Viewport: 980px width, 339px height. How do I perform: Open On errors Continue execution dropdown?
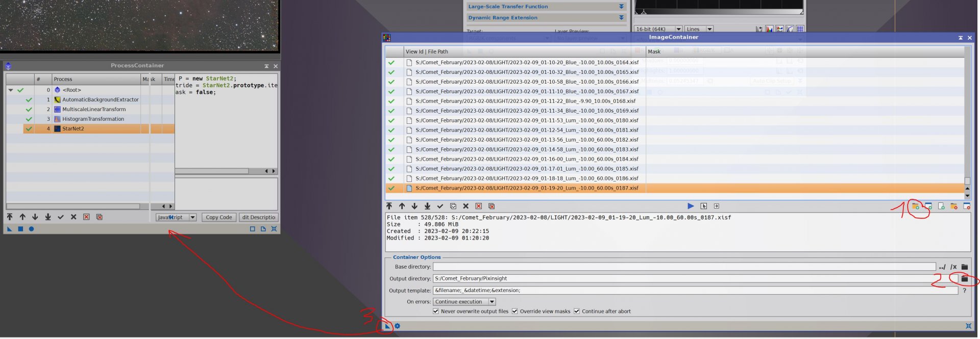pos(464,301)
